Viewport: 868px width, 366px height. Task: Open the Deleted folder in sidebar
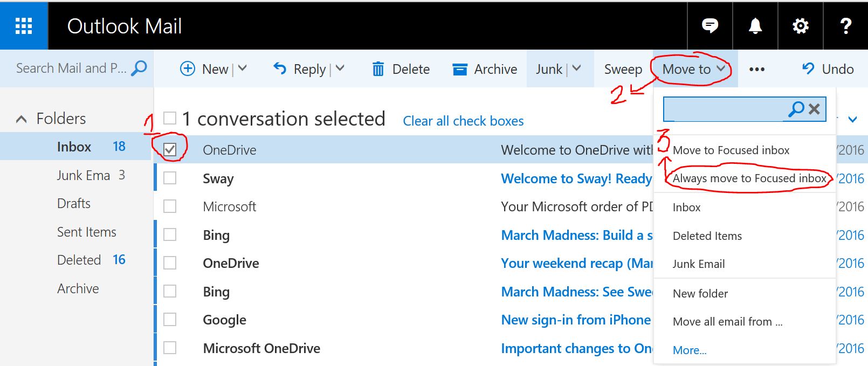pos(79,260)
